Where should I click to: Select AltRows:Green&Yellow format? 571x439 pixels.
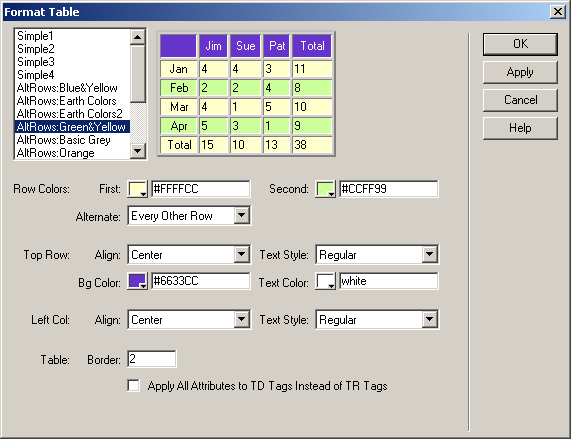tap(72, 127)
